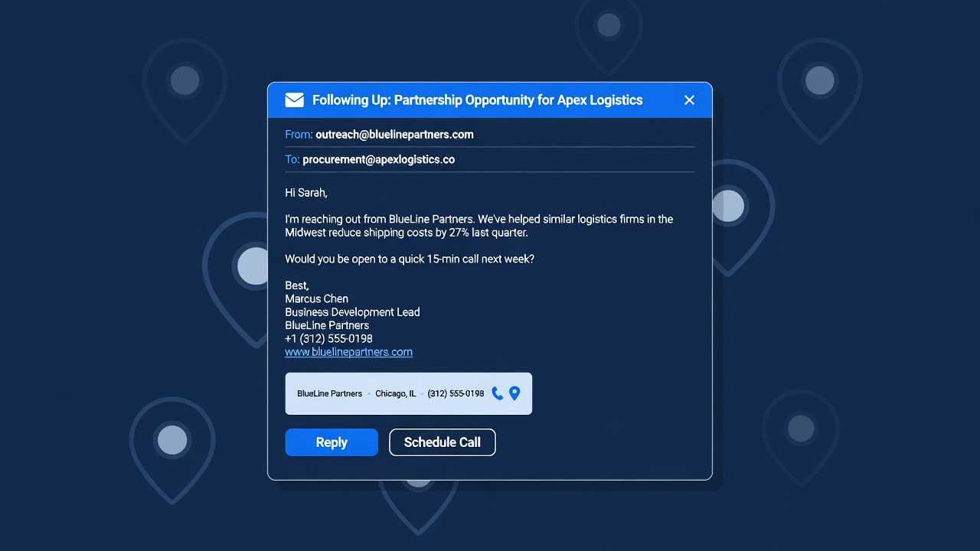Select sender address outreach@bluelinepartners.com
Image resolution: width=980 pixels, height=551 pixels.
(394, 135)
